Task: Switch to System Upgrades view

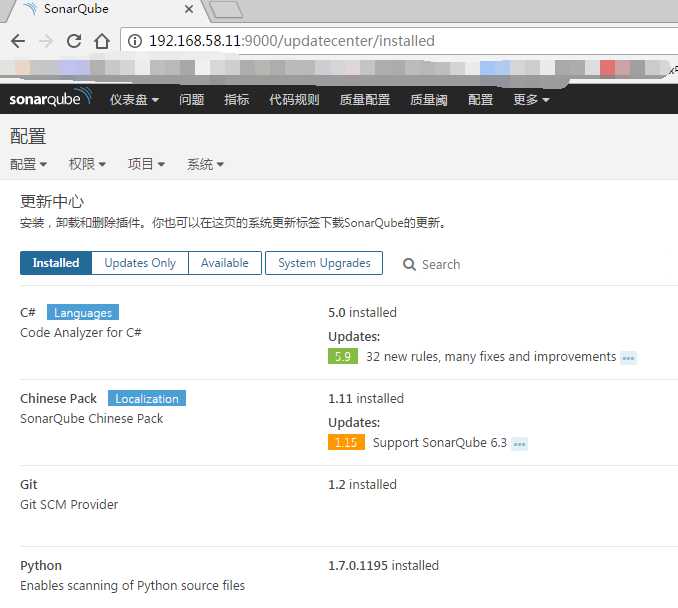Action: tap(324, 263)
